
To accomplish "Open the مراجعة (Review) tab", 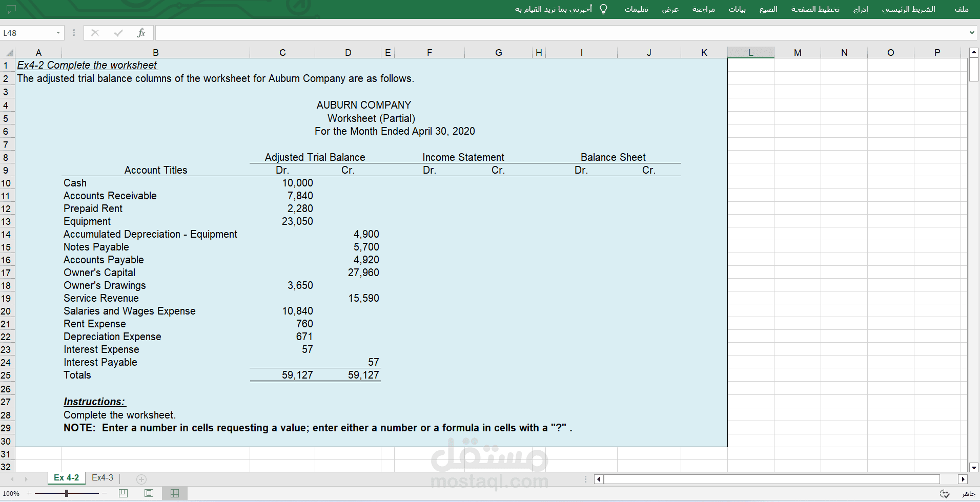I will [703, 9].
